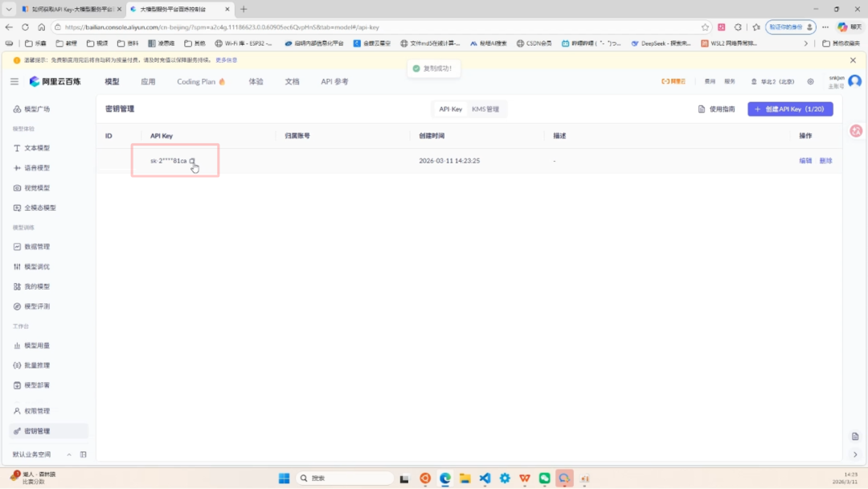Switch to the KMS 管理 tab

(485, 109)
